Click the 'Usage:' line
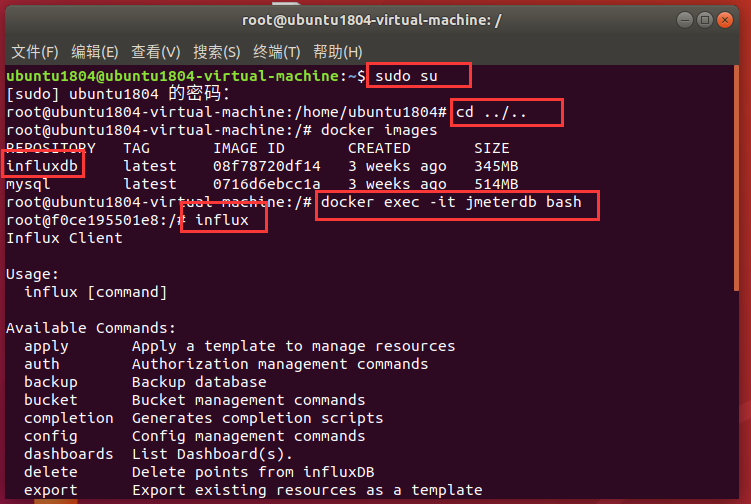 pyautogui.click(x=33, y=274)
